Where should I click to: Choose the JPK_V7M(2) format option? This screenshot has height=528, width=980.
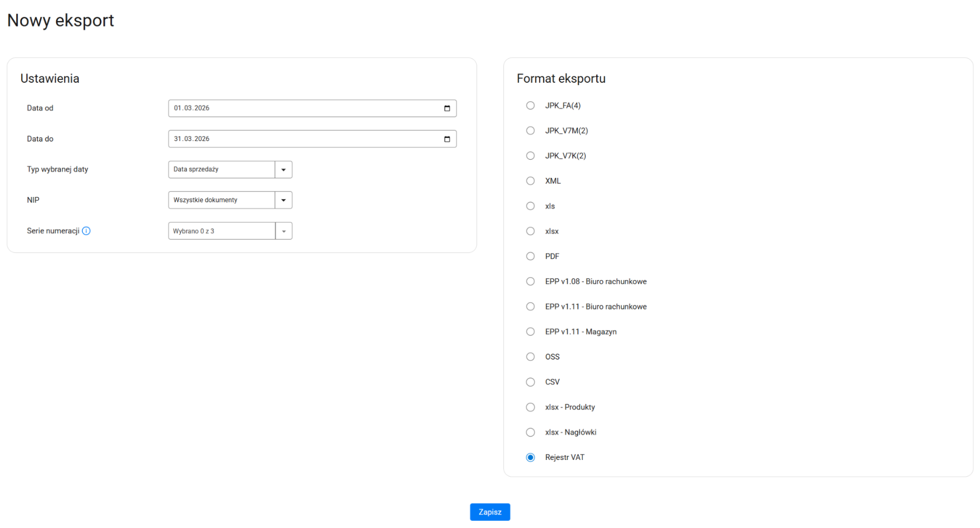tap(530, 130)
